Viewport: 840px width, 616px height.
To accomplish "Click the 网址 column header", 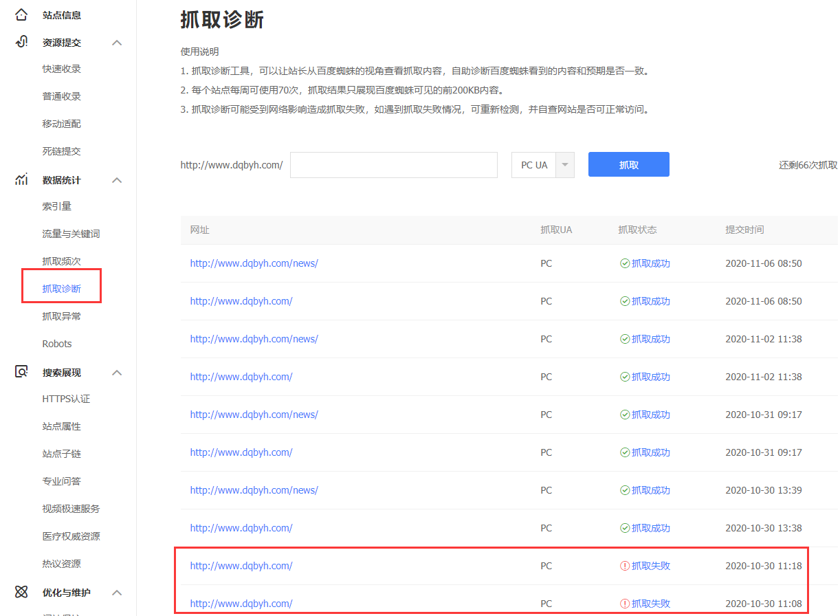I will click(200, 230).
